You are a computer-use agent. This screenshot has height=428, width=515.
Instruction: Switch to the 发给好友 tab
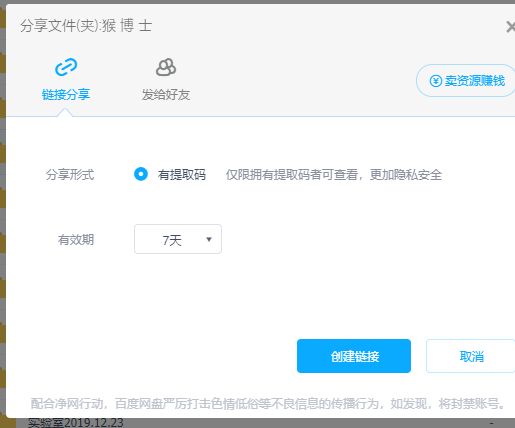pos(166,95)
